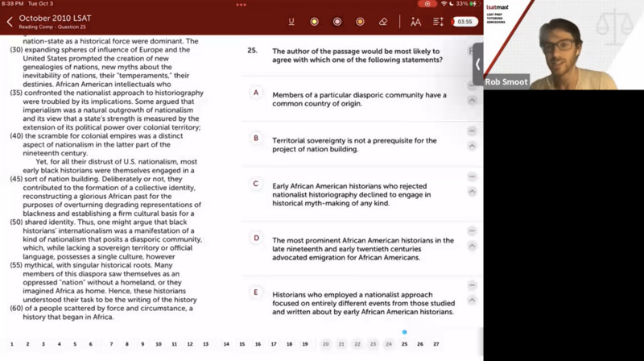Image resolution: width=644 pixels, height=361 pixels.
Task: Go back using the top-left arrow
Action: coord(10,22)
